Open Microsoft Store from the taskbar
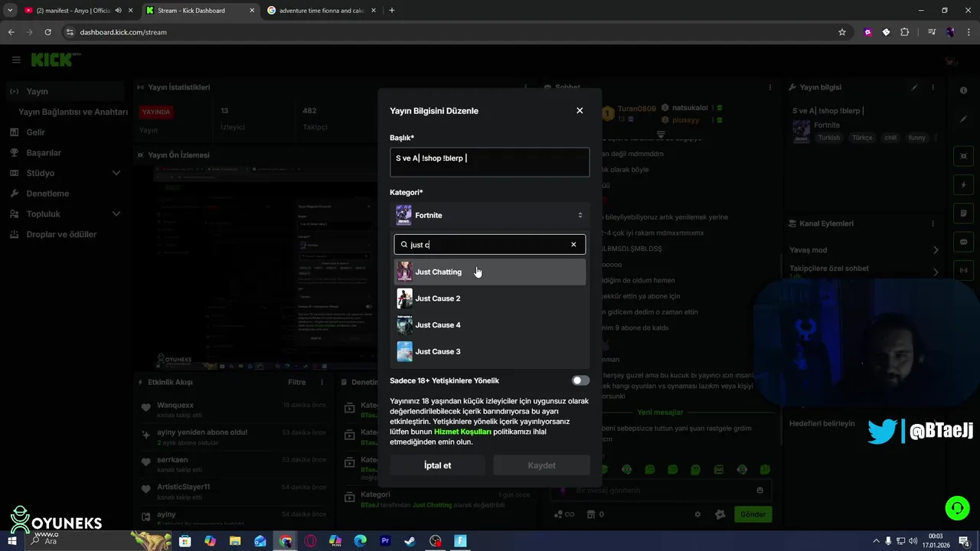980x551 pixels. [185, 541]
